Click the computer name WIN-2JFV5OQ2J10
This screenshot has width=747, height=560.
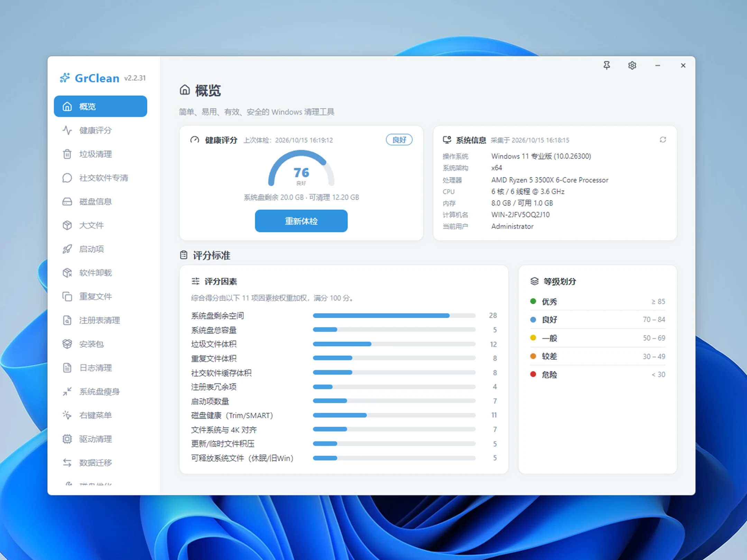pos(520,215)
